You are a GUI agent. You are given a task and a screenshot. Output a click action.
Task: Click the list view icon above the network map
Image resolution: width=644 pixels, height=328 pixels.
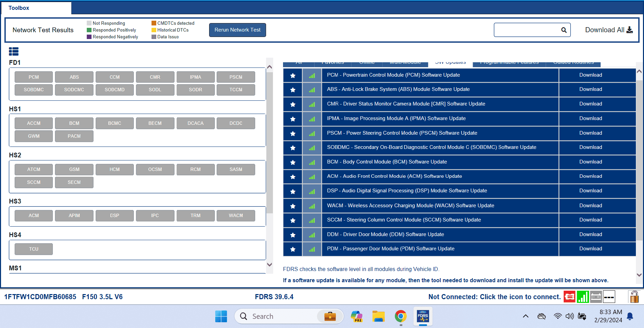click(14, 51)
